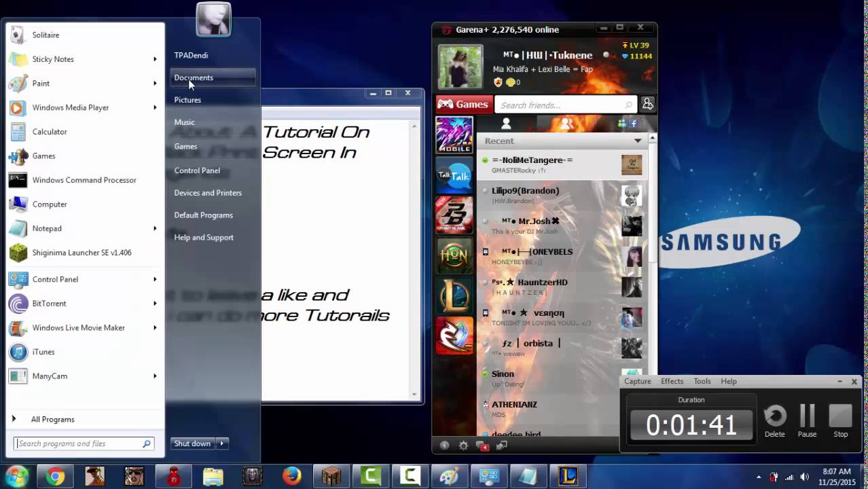
Task: Click the Garena profile avatar picture
Action: [x=460, y=67]
